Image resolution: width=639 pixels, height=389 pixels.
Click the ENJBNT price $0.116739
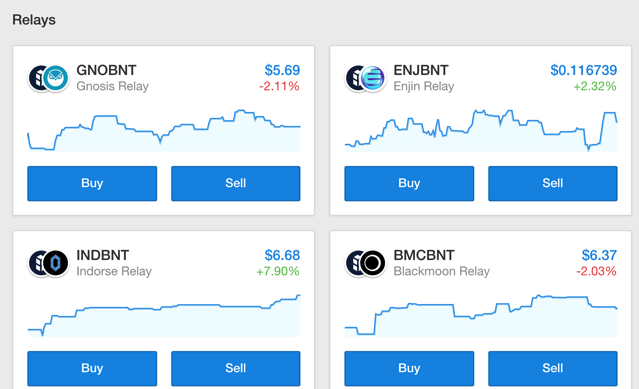tap(584, 70)
